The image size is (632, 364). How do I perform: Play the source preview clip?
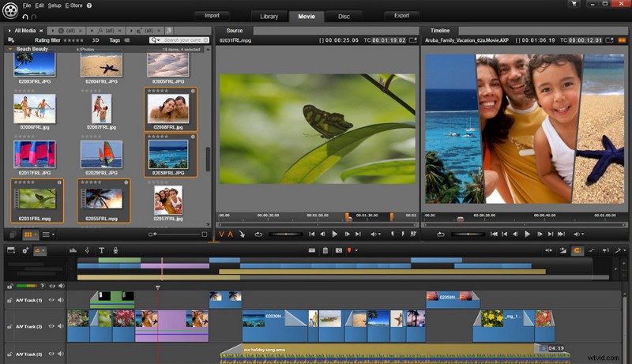(x=334, y=234)
